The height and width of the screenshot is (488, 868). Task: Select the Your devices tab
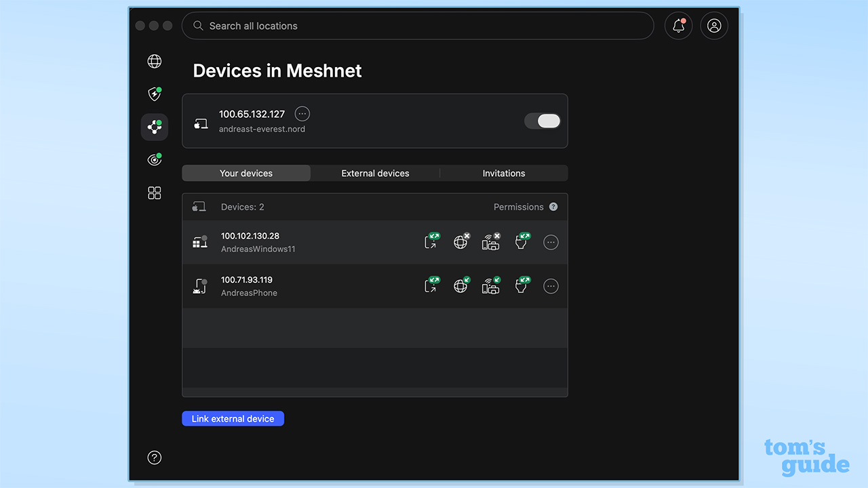pos(245,173)
